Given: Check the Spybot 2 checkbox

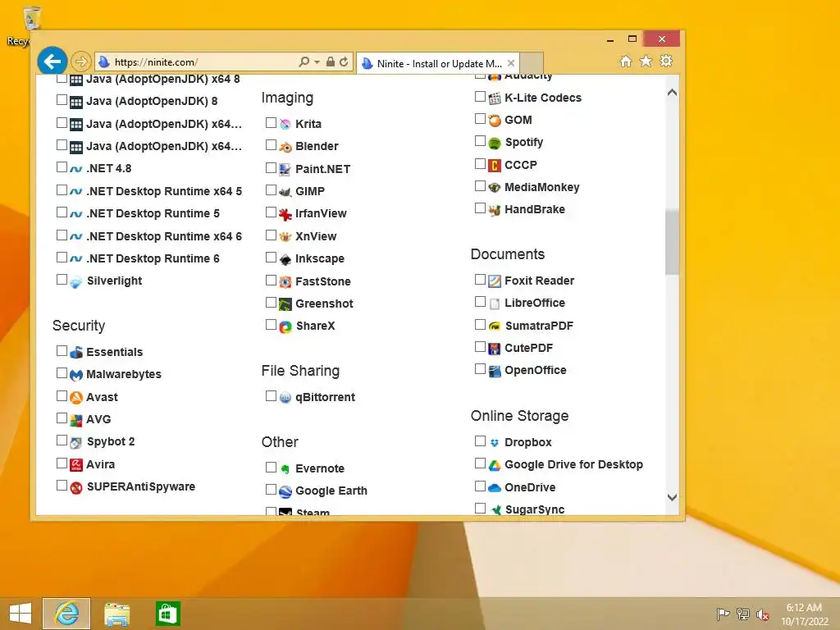Looking at the screenshot, I should [62, 441].
